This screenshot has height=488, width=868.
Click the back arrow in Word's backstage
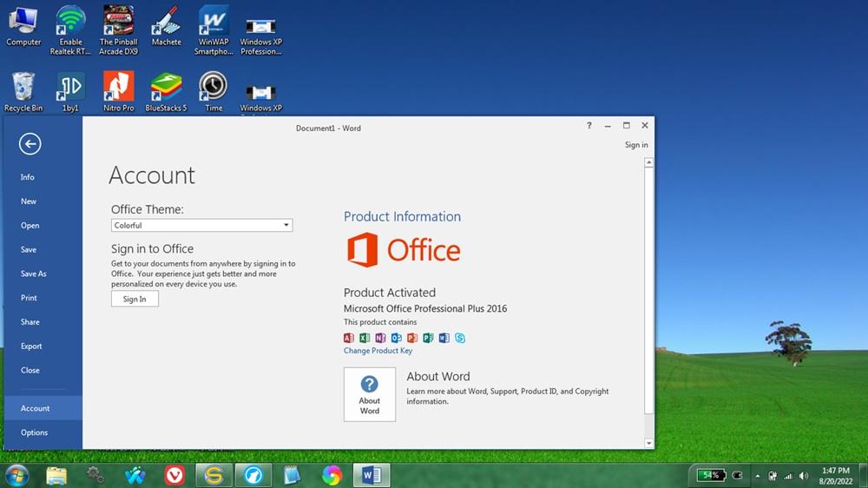click(x=30, y=144)
